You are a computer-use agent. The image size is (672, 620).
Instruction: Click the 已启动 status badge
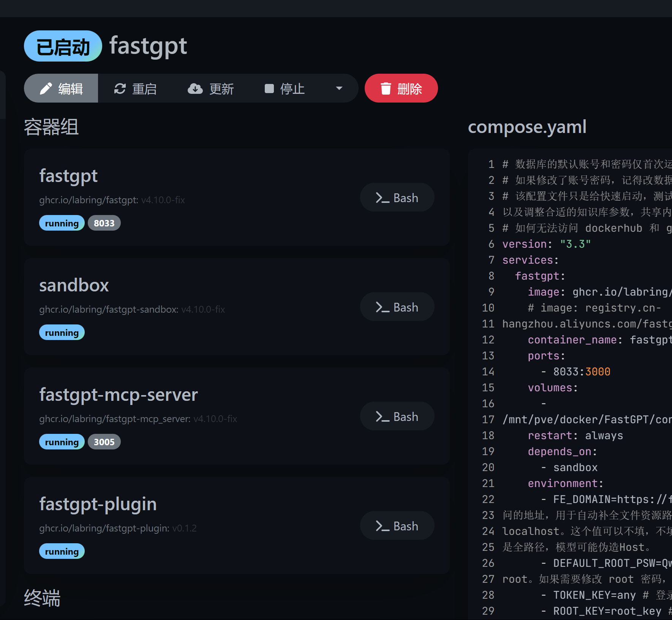click(63, 46)
